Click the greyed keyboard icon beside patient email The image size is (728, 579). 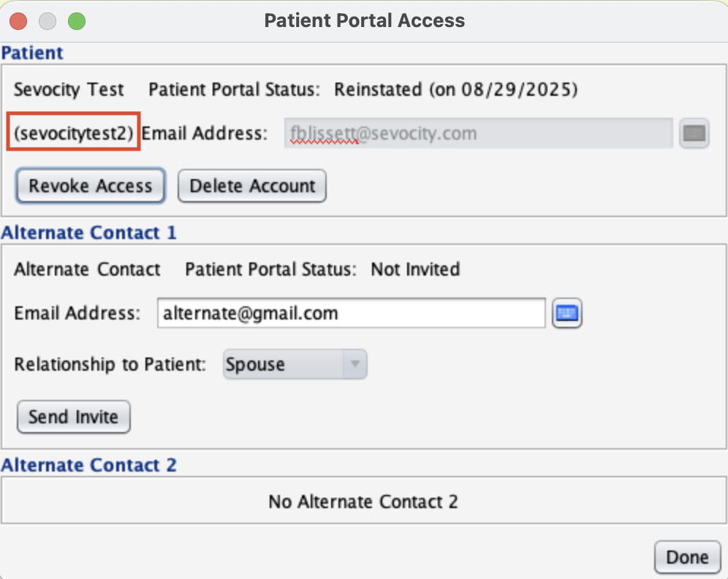[x=694, y=134]
